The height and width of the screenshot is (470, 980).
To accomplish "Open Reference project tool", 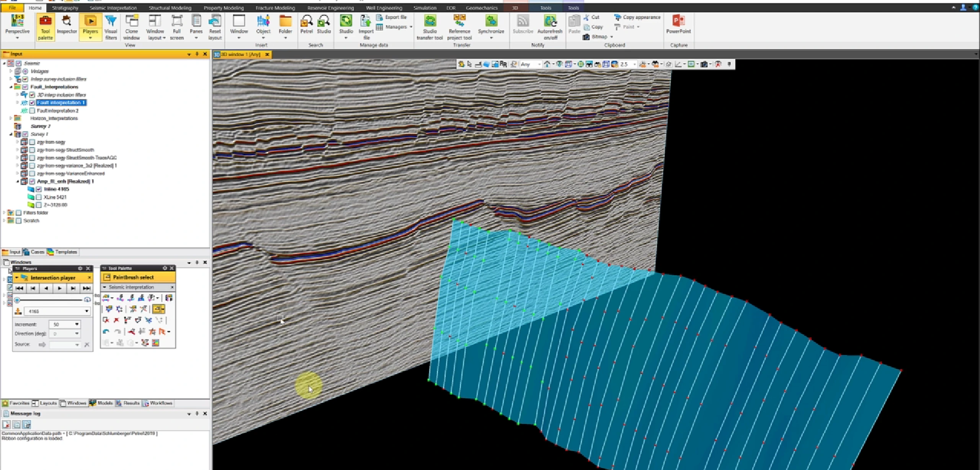I will [x=459, y=27].
